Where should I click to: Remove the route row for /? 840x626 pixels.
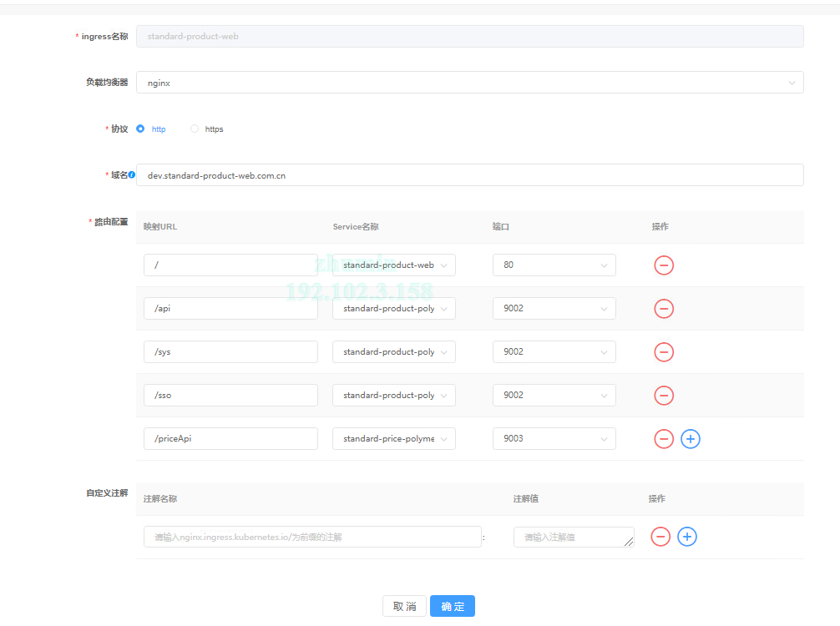663,265
